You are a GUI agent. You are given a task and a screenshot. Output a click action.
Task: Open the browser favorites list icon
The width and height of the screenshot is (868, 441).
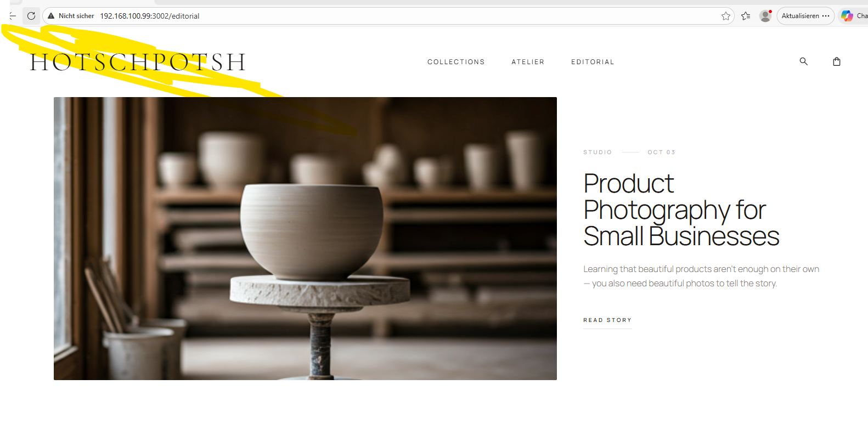pyautogui.click(x=746, y=16)
